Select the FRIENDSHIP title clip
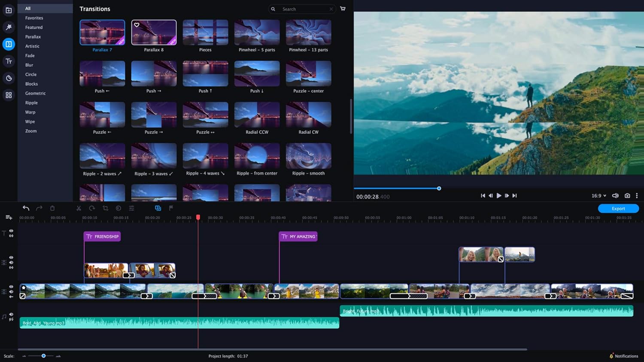Viewport: 644px width, 362px height. click(102, 236)
